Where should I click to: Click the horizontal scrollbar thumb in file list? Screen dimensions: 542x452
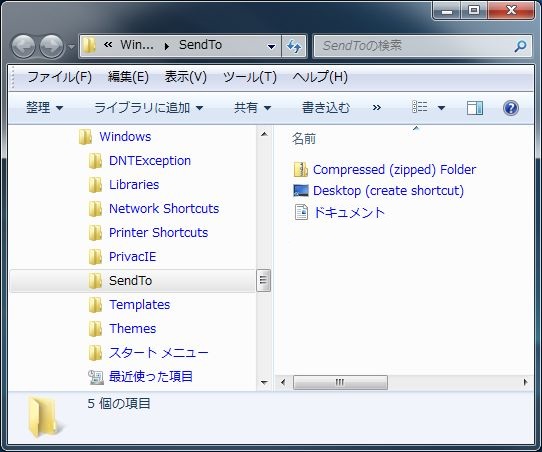tap(340, 382)
